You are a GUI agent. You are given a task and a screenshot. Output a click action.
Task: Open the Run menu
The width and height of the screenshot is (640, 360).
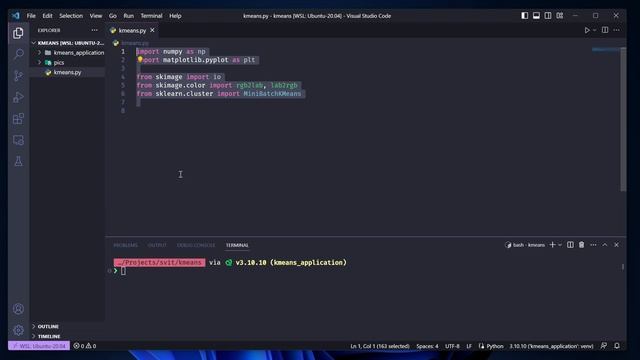pyautogui.click(x=128, y=16)
